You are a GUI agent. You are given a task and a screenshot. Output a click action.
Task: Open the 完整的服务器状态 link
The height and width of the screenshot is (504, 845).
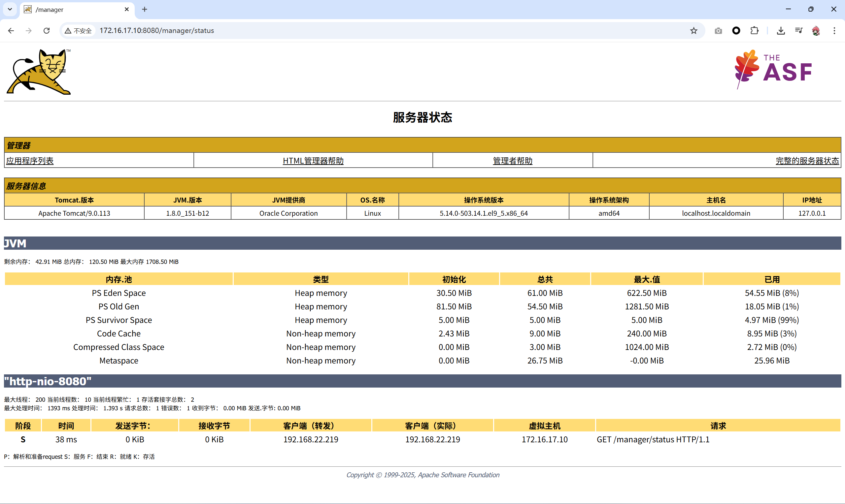[x=807, y=161]
